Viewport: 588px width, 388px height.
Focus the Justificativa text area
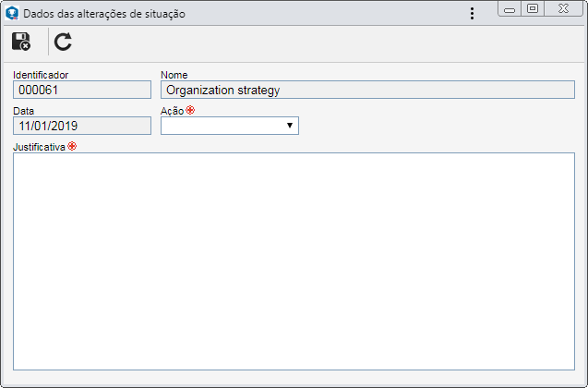(294, 261)
